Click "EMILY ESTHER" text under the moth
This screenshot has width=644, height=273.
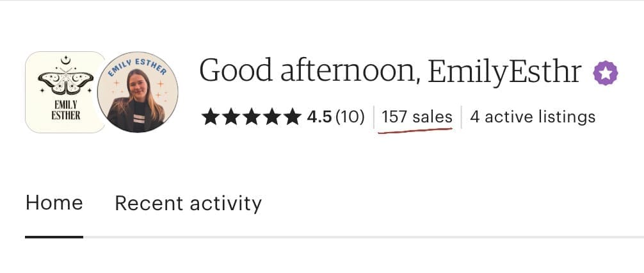click(x=65, y=109)
